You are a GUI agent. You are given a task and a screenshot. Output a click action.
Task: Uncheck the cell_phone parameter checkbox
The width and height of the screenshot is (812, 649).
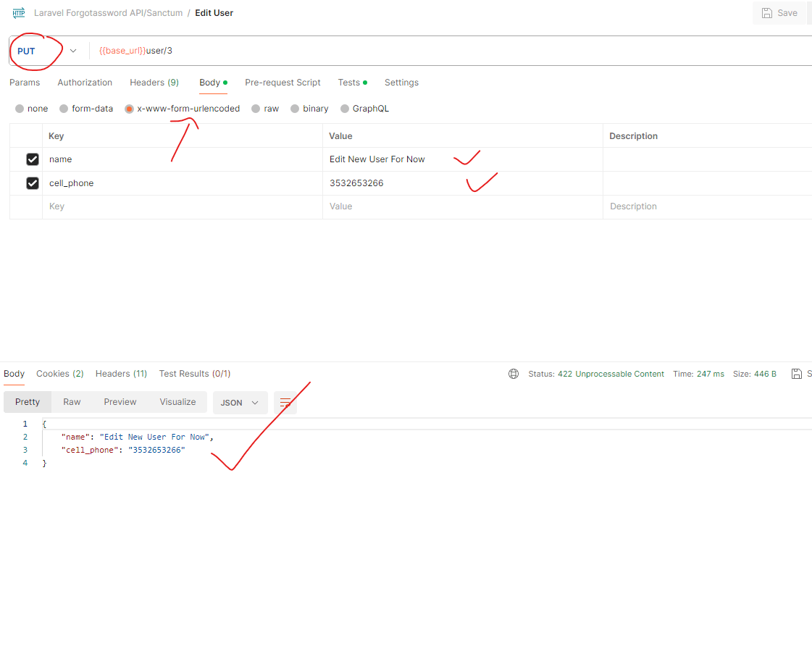(x=33, y=183)
